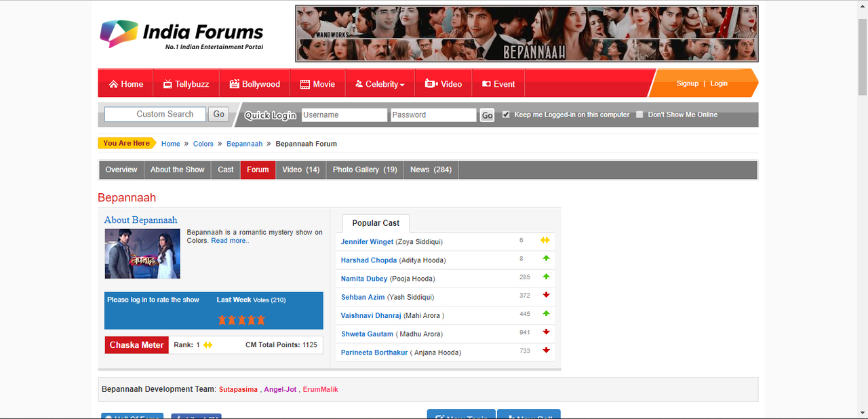Click the 'CM Total Points: 1125' text
The image size is (868, 419).
click(281, 345)
